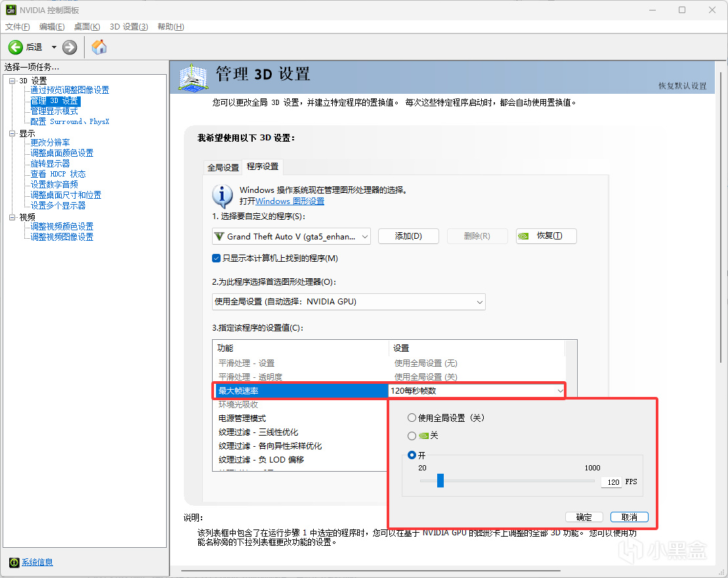Image resolution: width=728 pixels, height=578 pixels.
Task: Select the 电源管理模式 row
Action: 301,419
